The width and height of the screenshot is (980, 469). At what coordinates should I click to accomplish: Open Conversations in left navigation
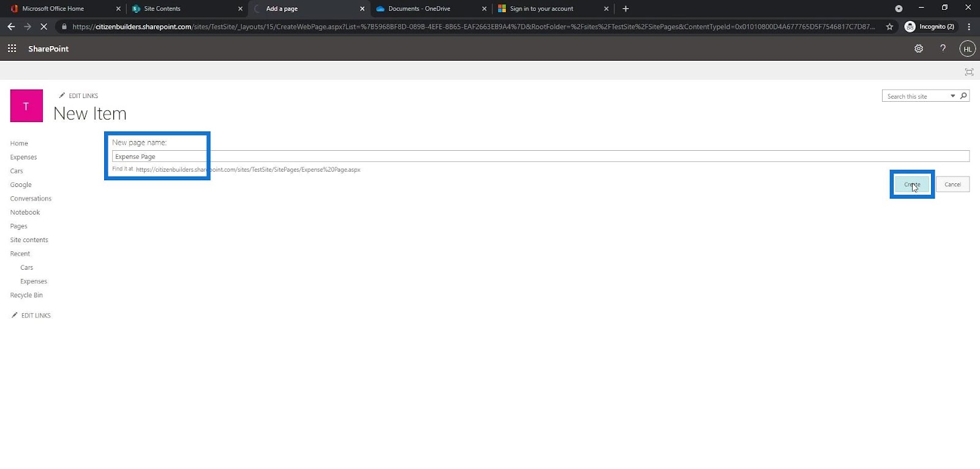tap(31, 199)
